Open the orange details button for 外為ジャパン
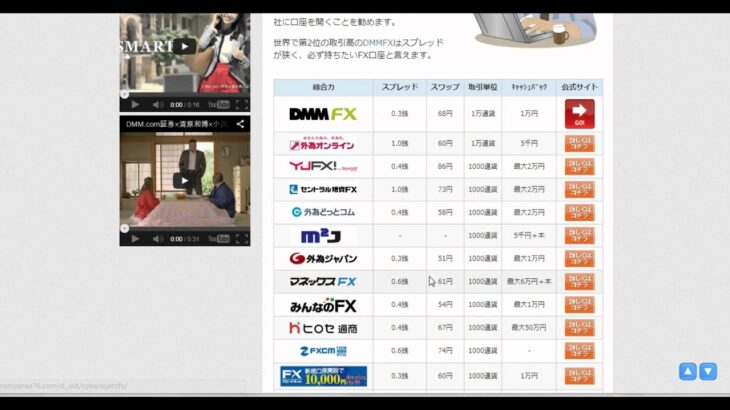This screenshot has height=410, width=730. pos(579,259)
